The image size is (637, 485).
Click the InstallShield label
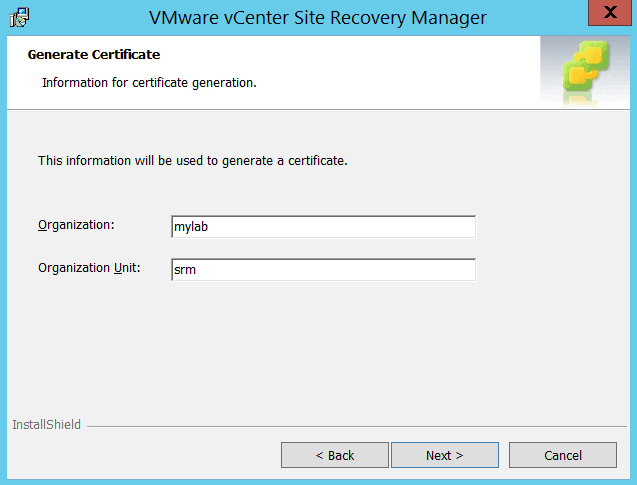point(46,425)
